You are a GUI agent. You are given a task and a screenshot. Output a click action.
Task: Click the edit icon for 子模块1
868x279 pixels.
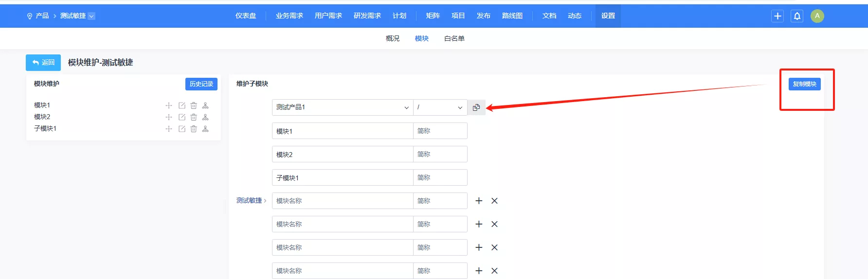(182, 129)
